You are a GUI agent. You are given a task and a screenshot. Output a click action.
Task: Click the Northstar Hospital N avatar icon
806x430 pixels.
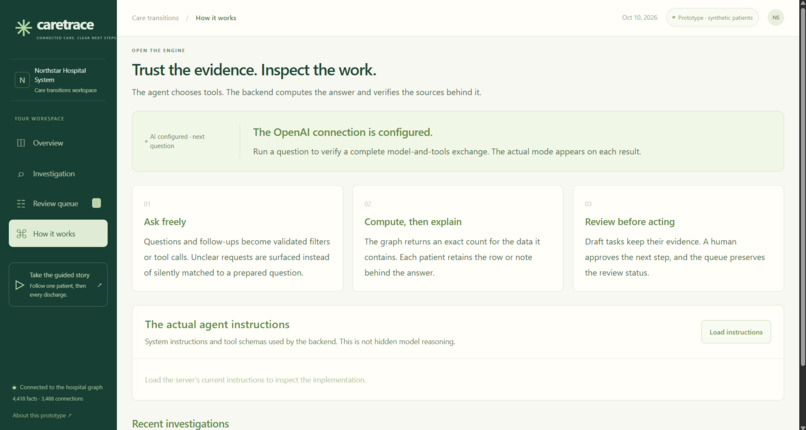tap(22, 80)
